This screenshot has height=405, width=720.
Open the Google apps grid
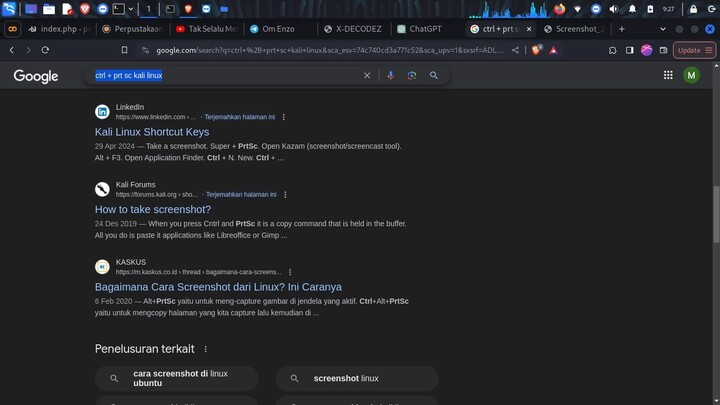668,75
